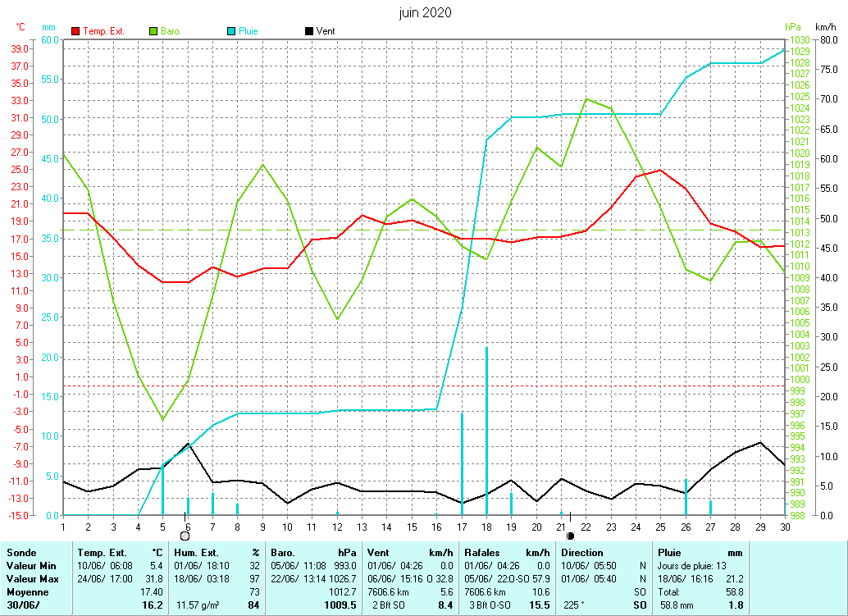Select the chart title juin 2020
Viewport: 848px width, 616px height.
(x=425, y=13)
